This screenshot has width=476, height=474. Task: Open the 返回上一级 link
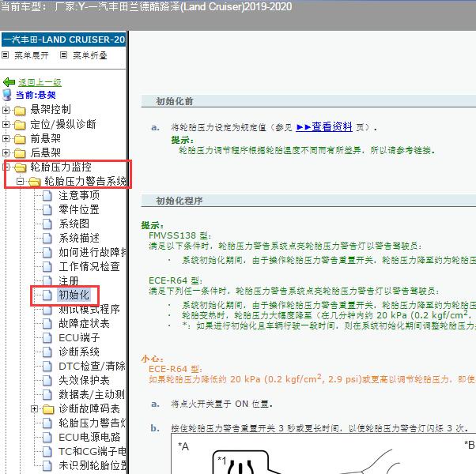(40, 82)
